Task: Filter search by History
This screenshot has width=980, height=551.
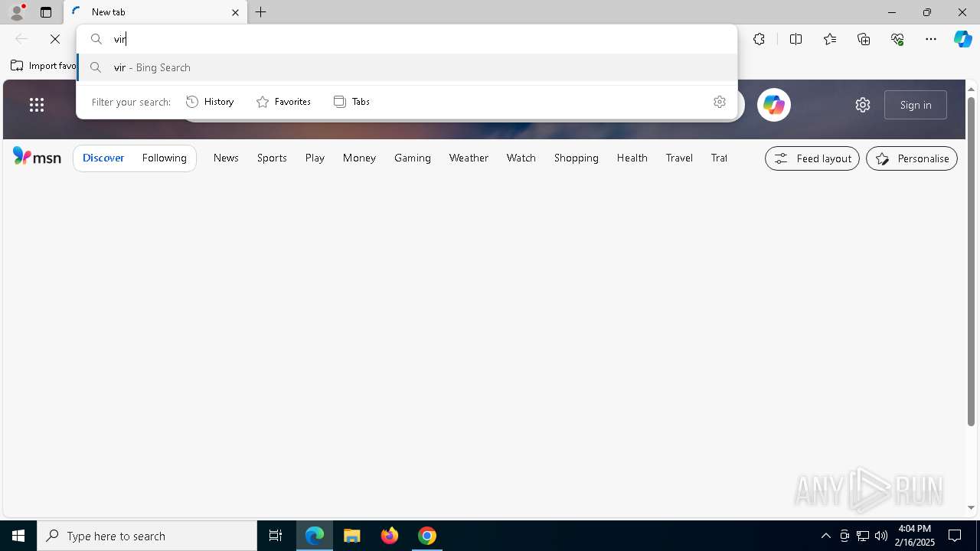Action: click(210, 102)
